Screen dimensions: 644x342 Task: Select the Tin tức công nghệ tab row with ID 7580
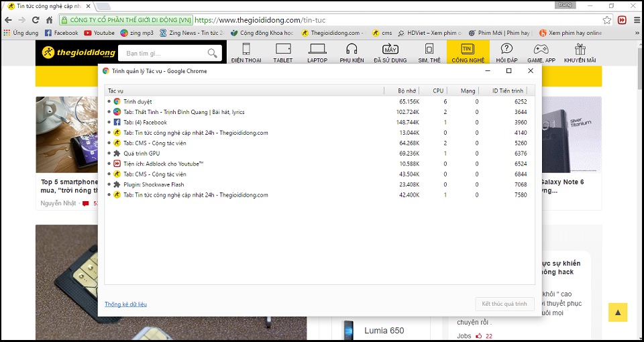point(319,195)
